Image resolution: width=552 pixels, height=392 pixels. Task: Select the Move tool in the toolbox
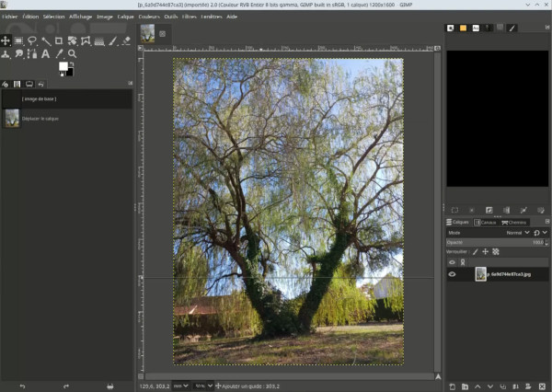click(x=6, y=40)
